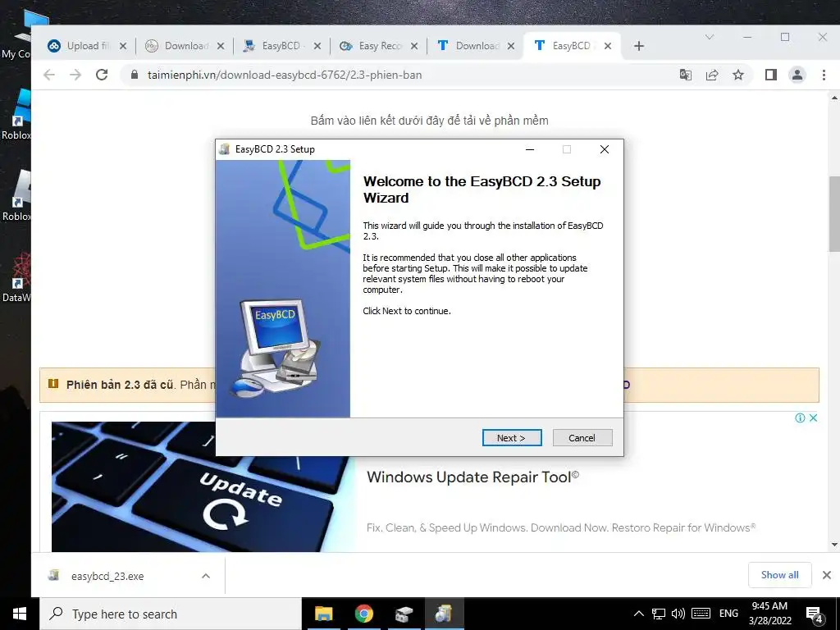Viewport: 840px width, 630px height.
Task: Click the taskbar search box
Action: 171,614
